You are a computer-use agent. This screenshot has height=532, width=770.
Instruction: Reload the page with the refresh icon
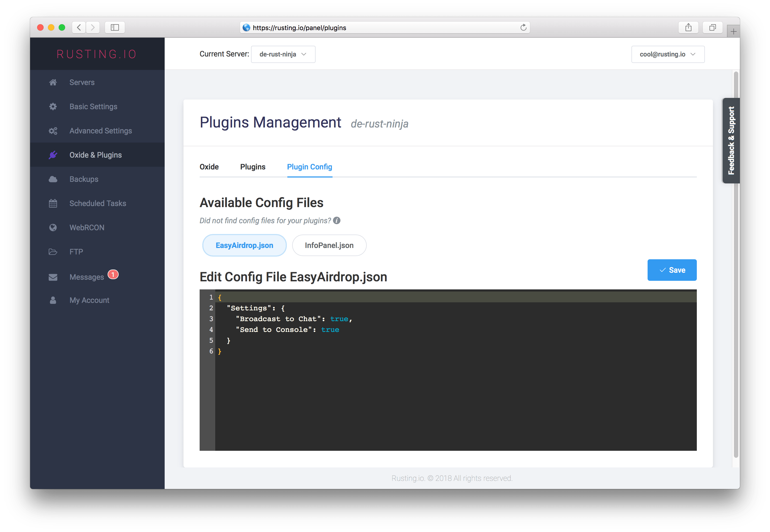(x=523, y=27)
